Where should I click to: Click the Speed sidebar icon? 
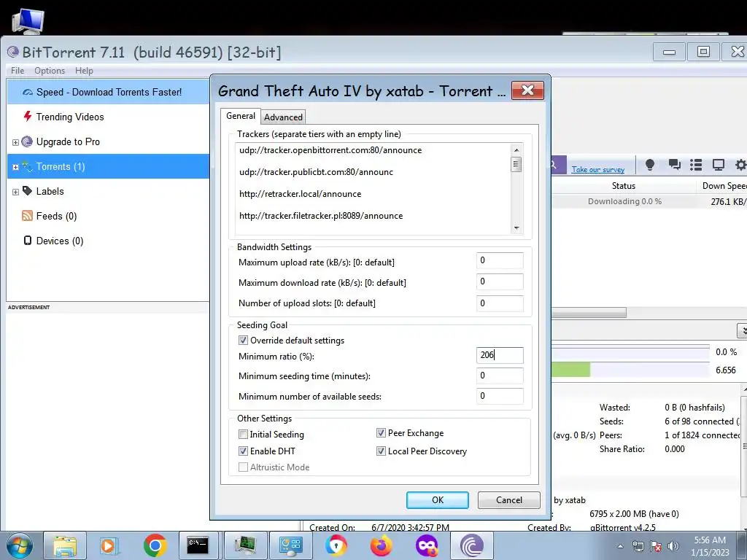coord(28,92)
